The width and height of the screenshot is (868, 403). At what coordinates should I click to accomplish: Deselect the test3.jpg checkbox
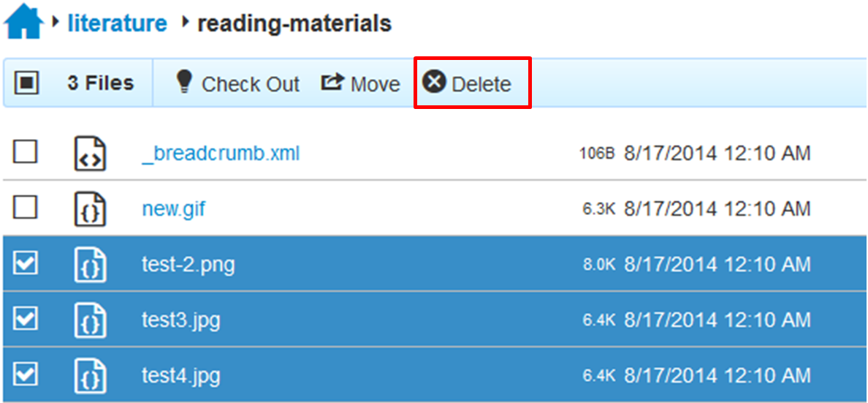[x=26, y=319]
